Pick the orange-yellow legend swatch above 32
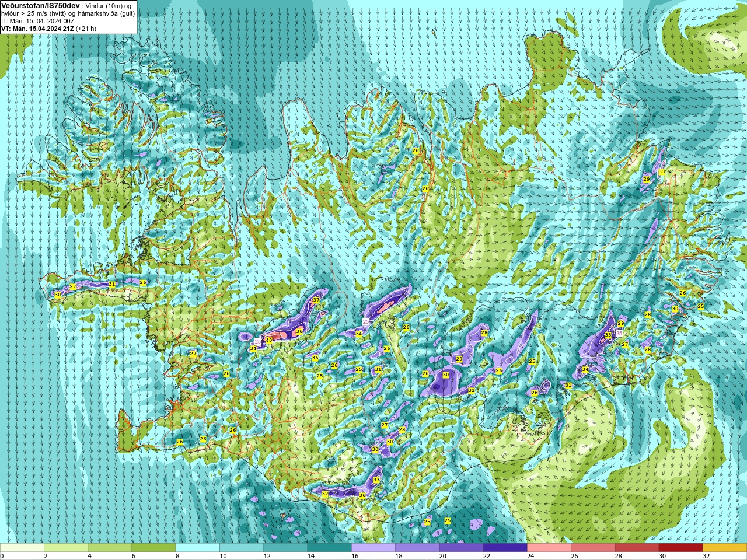 pos(725,548)
